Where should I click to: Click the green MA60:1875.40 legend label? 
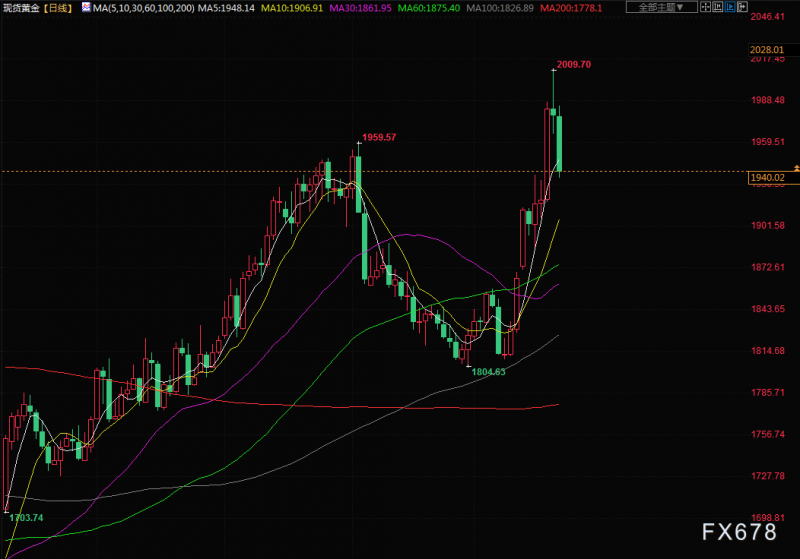[x=429, y=8]
